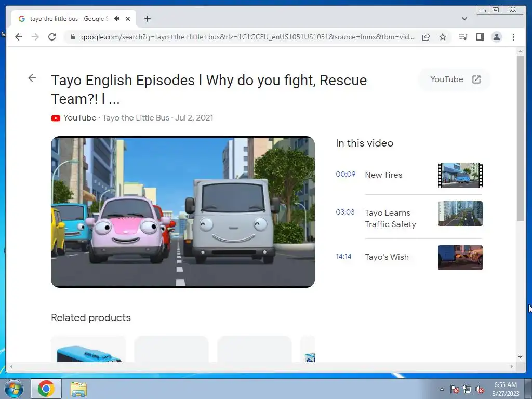This screenshot has height=399, width=532.
Task: Open the Chrome side panel icon
Action: [480, 37]
